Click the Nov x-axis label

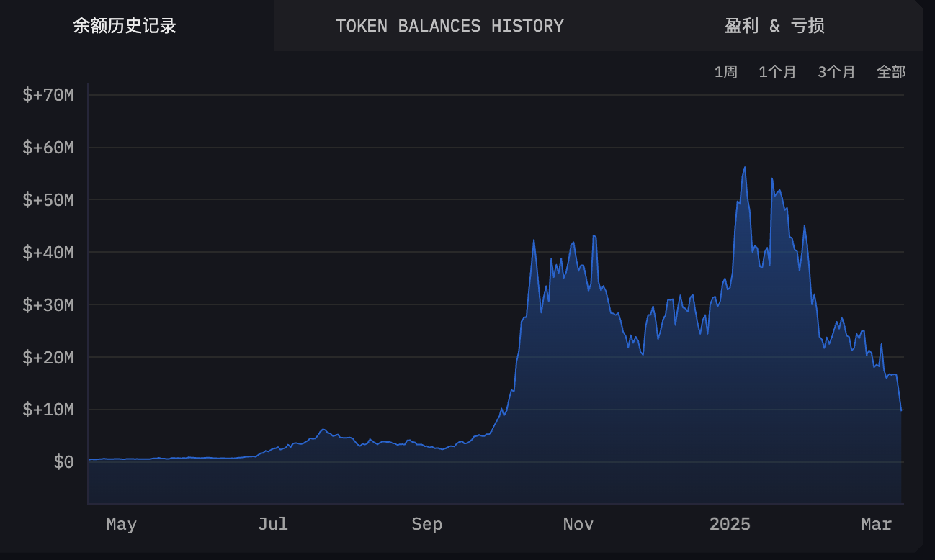578,525
